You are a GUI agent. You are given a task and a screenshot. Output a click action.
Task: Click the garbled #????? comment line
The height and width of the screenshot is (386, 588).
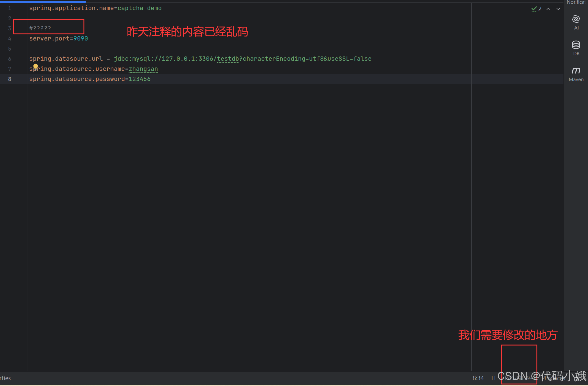point(40,29)
